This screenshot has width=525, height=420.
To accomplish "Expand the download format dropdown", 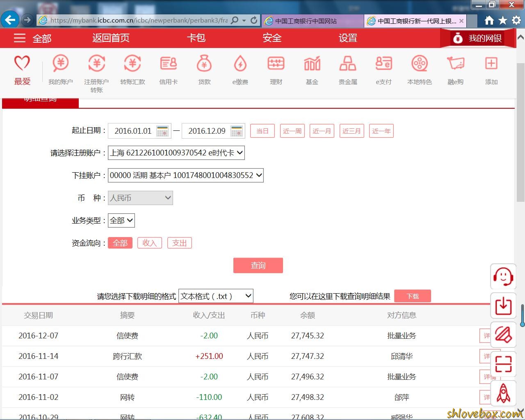I will click(x=216, y=296).
